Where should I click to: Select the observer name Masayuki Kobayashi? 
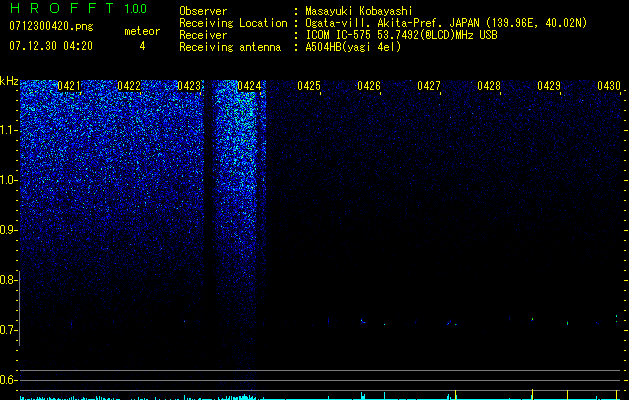pyautogui.click(x=358, y=11)
